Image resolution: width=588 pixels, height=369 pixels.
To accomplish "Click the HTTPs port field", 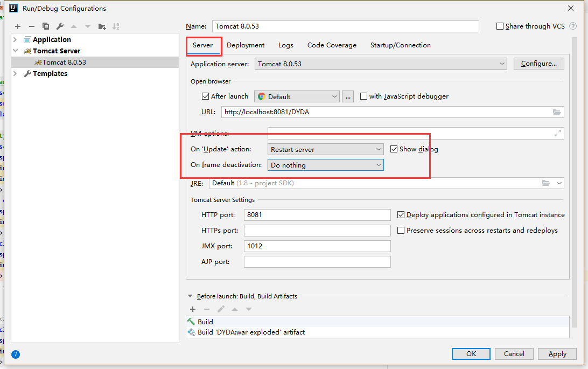I will pos(317,230).
